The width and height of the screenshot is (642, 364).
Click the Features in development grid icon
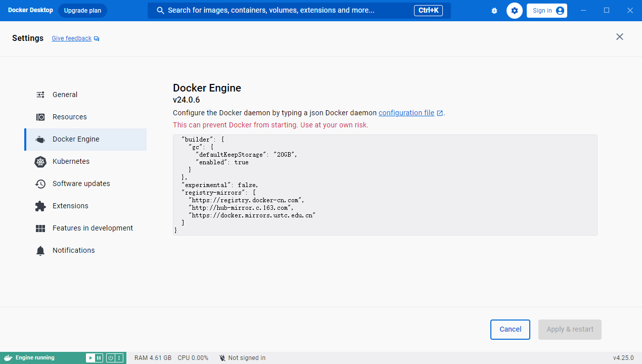tap(40, 229)
